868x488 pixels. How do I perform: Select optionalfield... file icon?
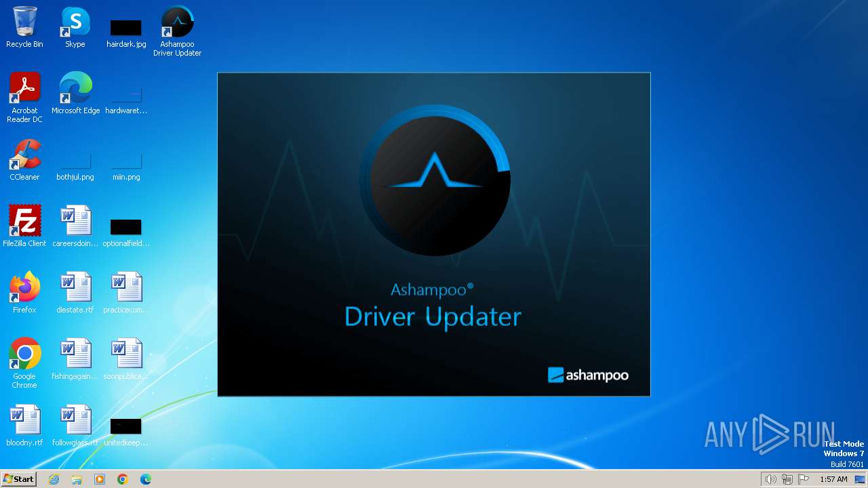(x=126, y=232)
